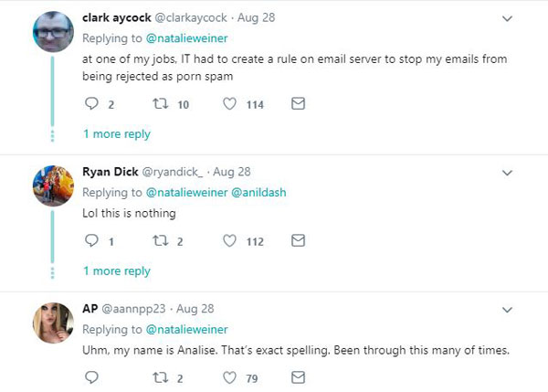Viewport: 548px width, 392px height.
Task: Open options chevron on Ryan Dick's tweet
Action: click(x=507, y=173)
